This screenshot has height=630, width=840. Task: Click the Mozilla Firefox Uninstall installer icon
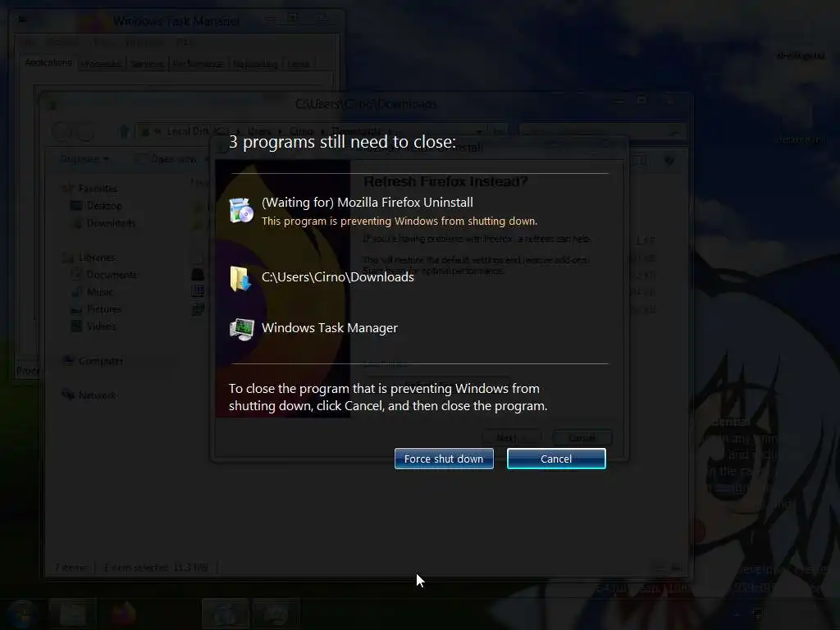241,210
